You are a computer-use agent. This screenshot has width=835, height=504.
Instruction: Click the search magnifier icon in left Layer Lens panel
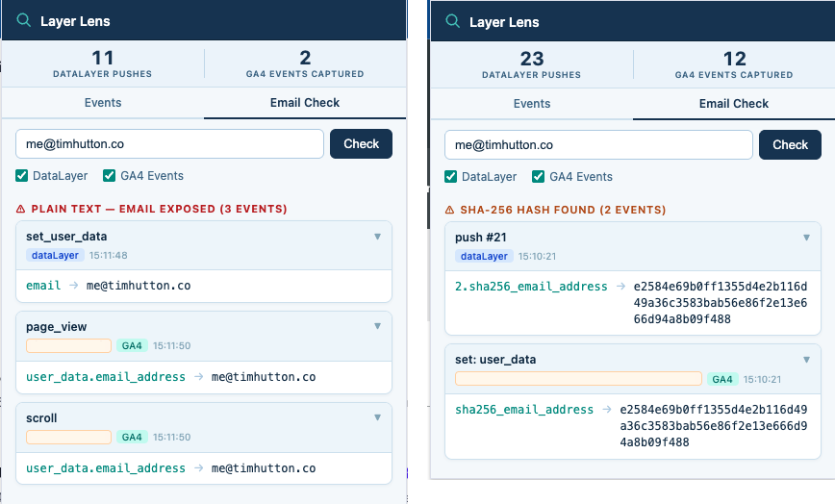point(23,20)
